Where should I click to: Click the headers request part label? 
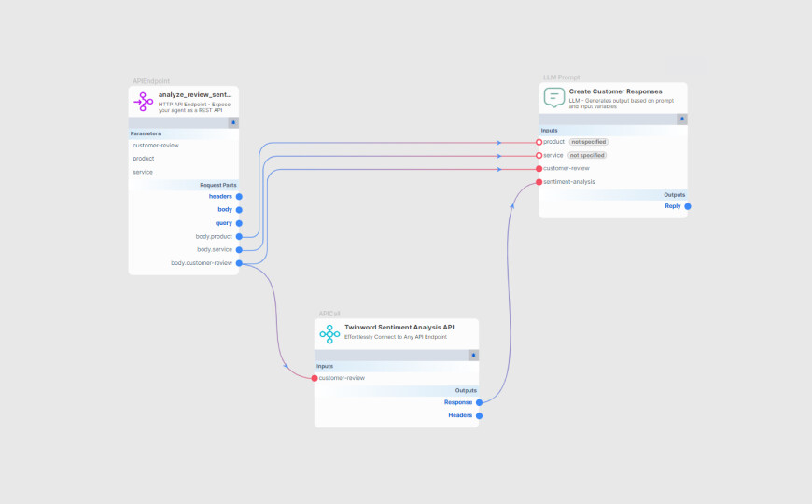coord(220,196)
